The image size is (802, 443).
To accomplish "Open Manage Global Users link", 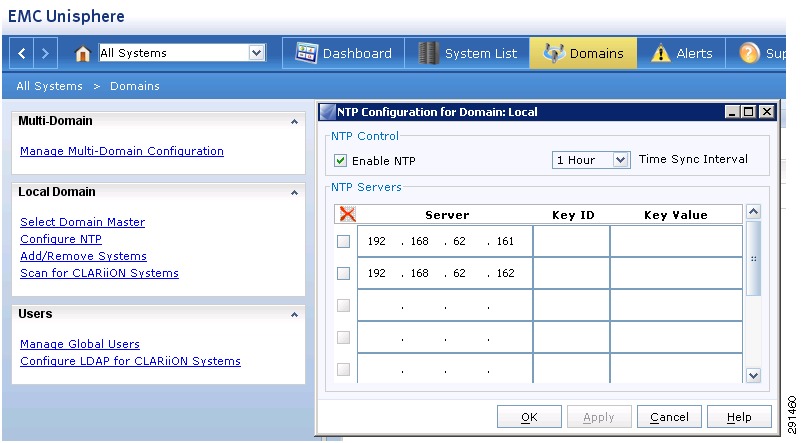I will [80, 344].
